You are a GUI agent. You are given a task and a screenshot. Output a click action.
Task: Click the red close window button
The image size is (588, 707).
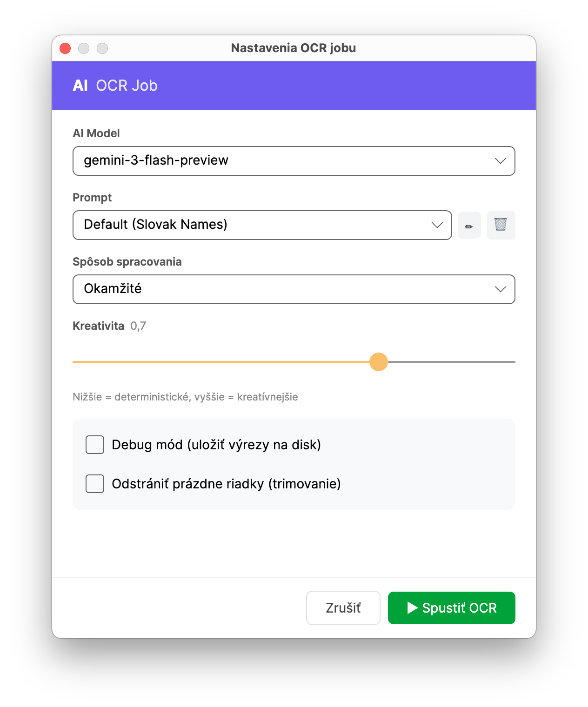(65, 48)
